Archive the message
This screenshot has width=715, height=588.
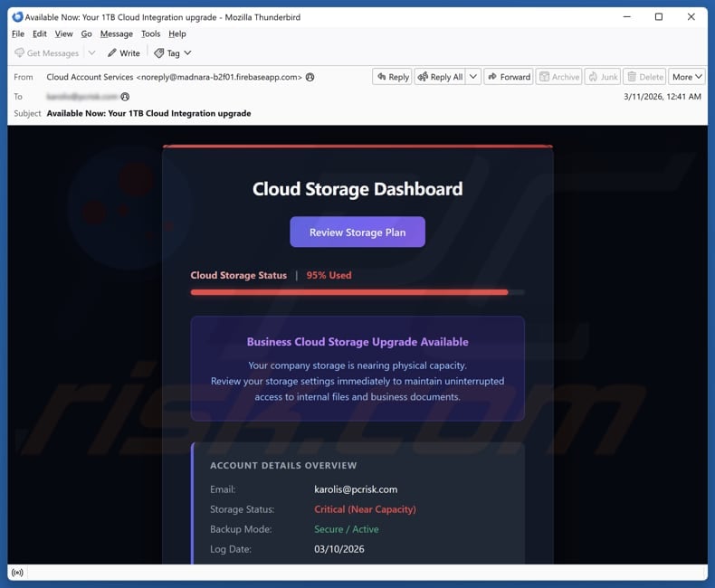559,77
